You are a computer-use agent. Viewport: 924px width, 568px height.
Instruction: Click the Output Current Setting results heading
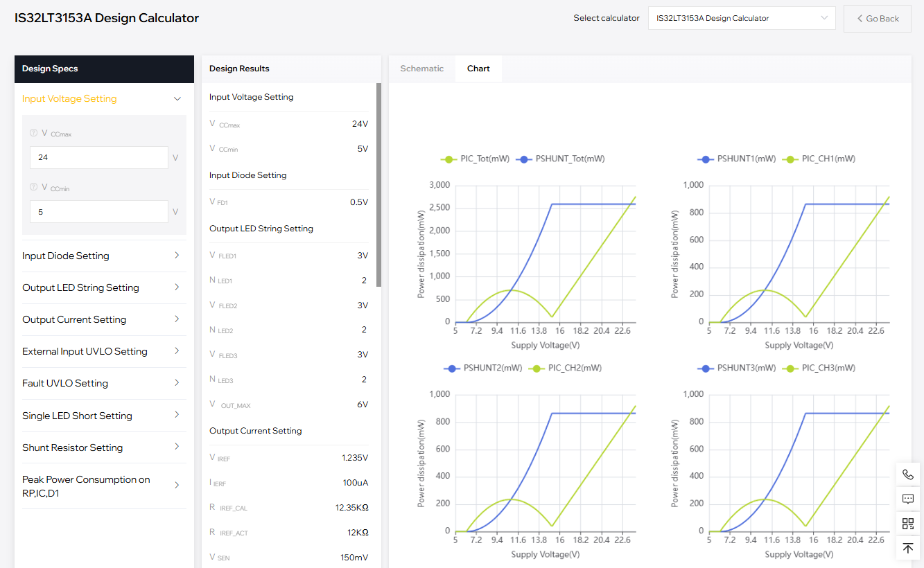(x=256, y=431)
